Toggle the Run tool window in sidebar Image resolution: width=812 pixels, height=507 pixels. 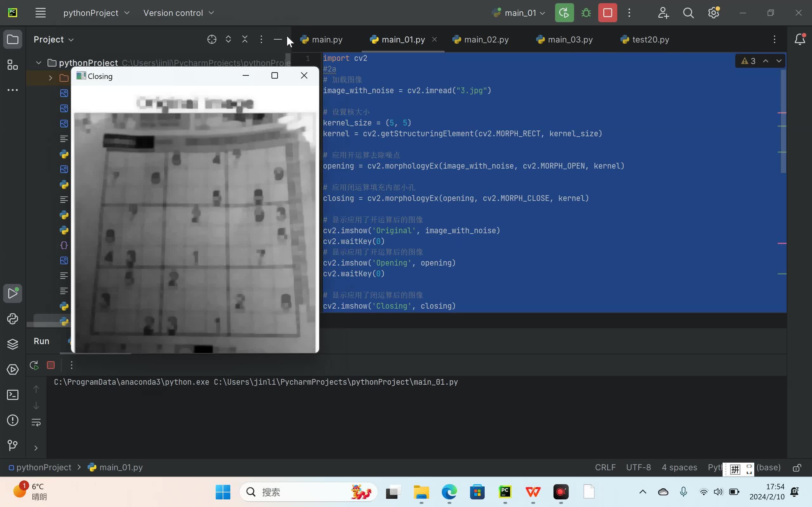[13, 293]
